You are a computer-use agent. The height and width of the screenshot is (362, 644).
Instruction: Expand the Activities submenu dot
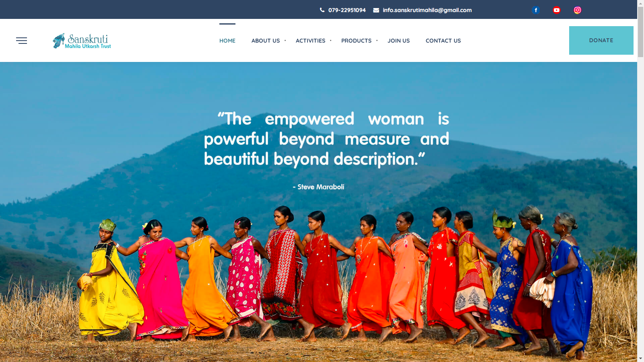330,40
